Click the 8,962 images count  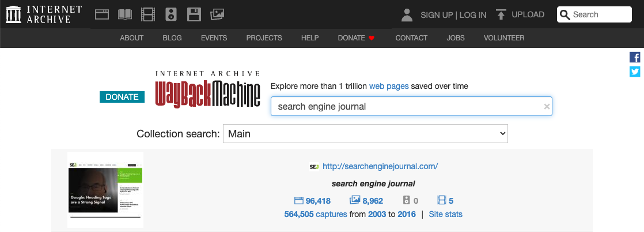[x=373, y=201]
